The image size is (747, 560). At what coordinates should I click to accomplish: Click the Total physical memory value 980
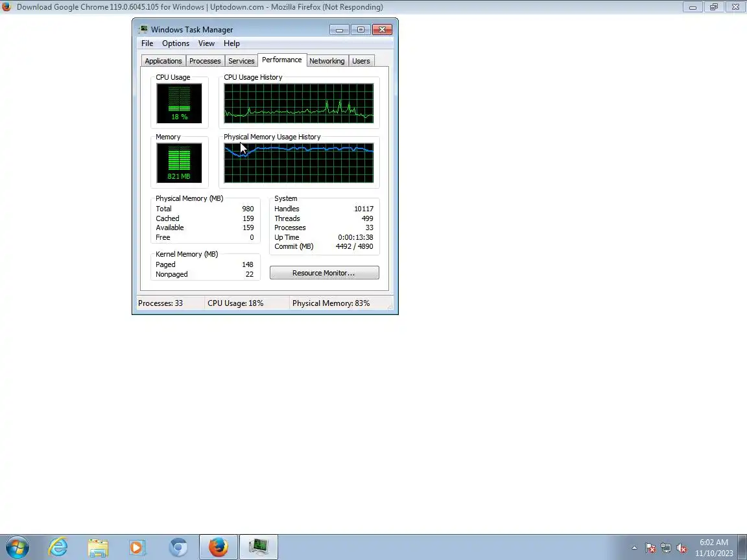coord(248,209)
